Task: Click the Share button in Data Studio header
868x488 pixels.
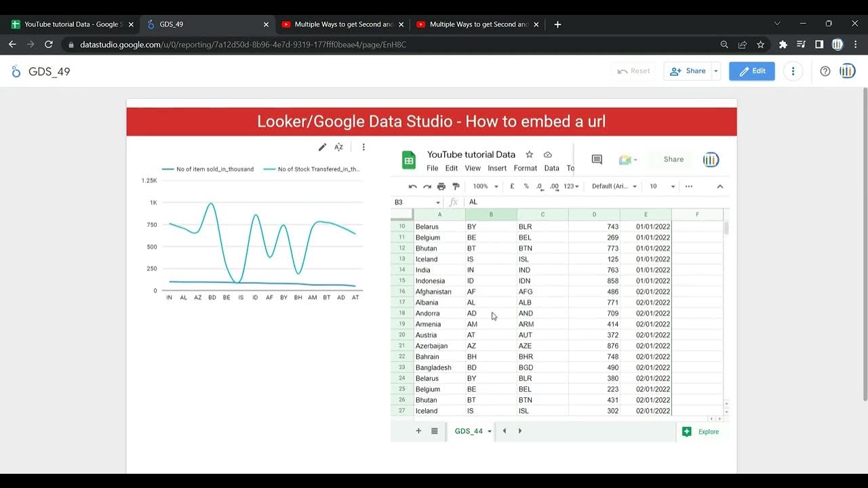Action: 688,71
